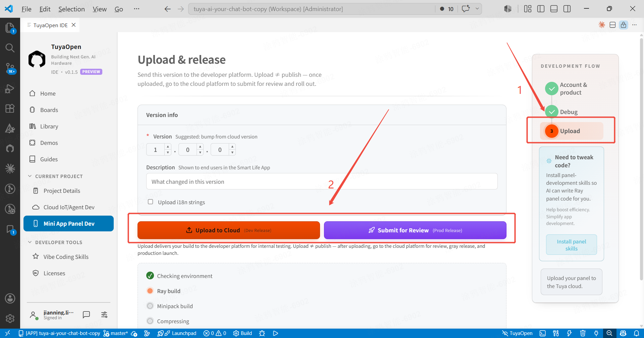
Task: Open the Extensions view in activity bar
Action: (x=10, y=108)
